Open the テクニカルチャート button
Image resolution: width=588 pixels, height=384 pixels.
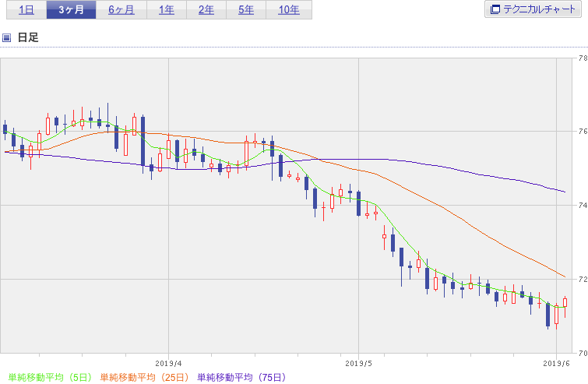pyautogui.click(x=533, y=9)
